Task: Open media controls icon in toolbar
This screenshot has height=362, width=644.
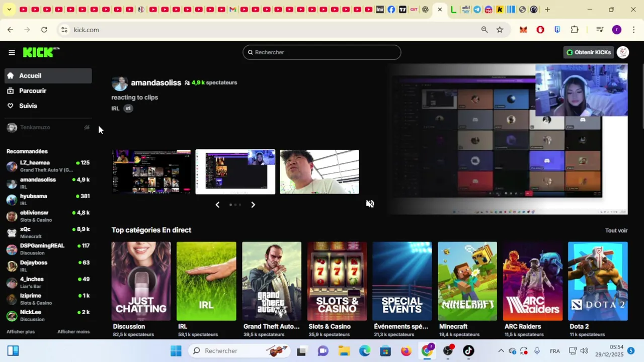Action: (x=600, y=30)
